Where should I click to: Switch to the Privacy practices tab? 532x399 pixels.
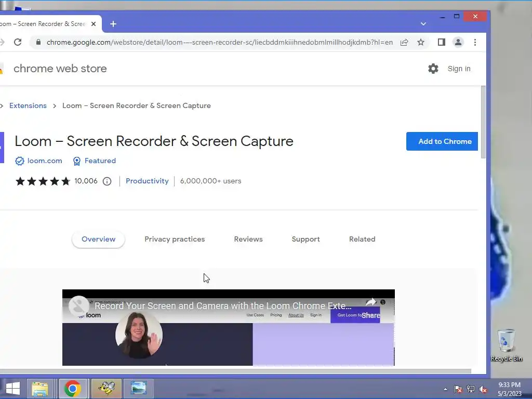tap(175, 239)
